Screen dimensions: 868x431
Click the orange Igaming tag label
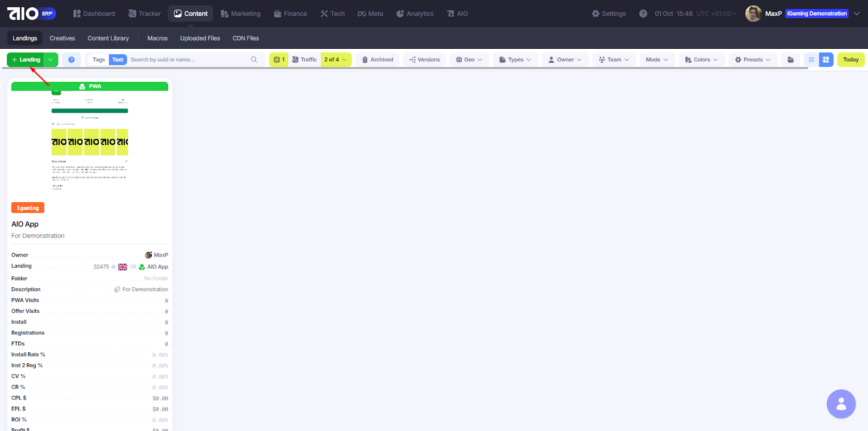pos(28,208)
